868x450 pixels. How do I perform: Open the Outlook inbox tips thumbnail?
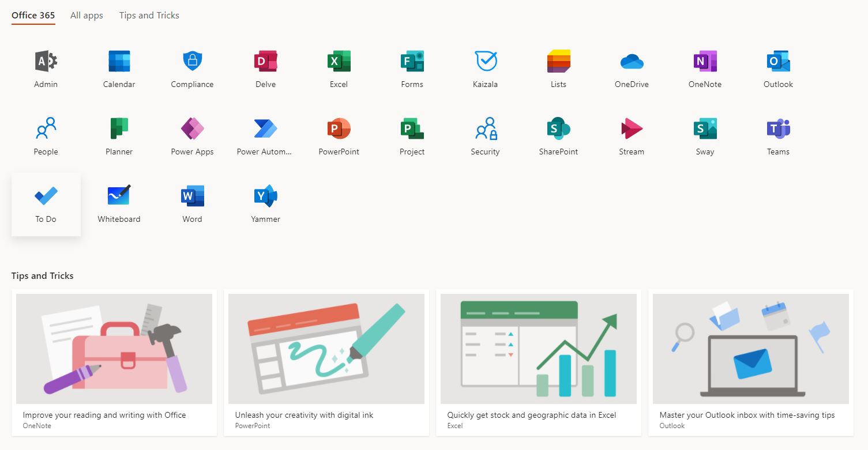pyautogui.click(x=751, y=349)
